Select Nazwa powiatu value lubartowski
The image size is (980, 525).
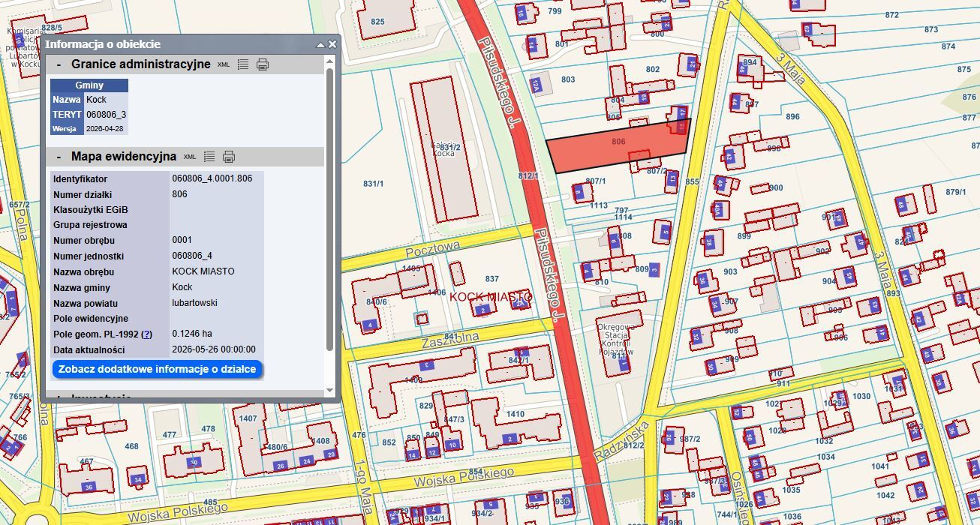pyautogui.click(x=194, y=303)
